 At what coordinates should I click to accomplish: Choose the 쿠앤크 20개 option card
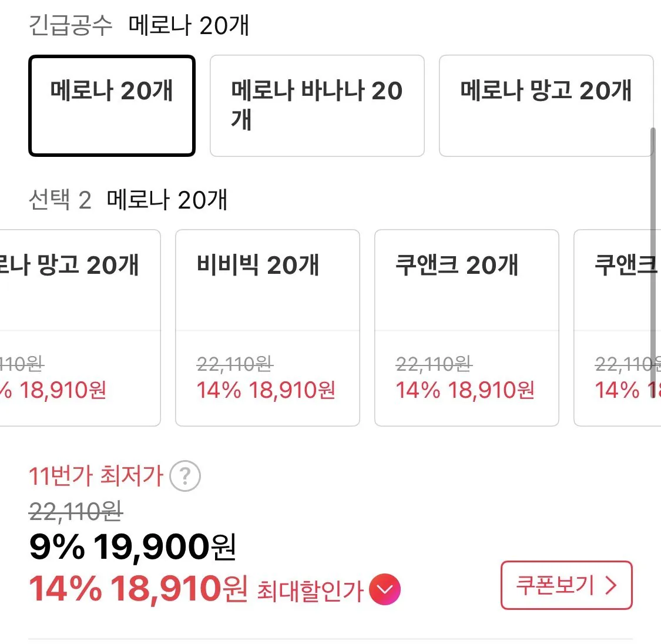466,326
